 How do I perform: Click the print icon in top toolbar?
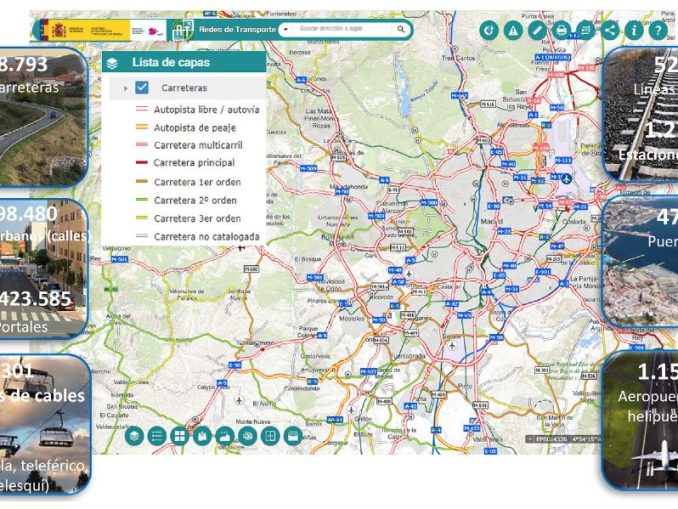[562, 31]
